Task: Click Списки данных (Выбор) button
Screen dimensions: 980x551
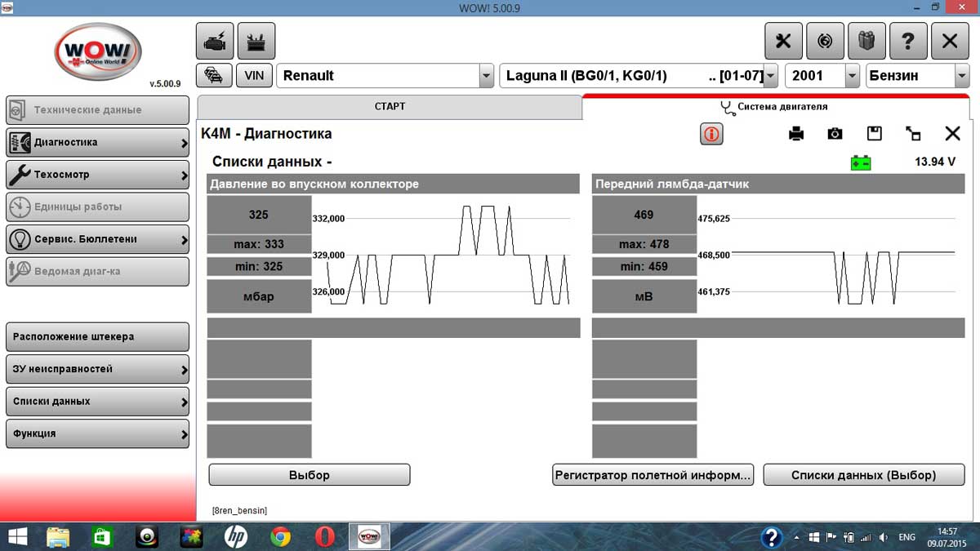Action: [863, 475]
